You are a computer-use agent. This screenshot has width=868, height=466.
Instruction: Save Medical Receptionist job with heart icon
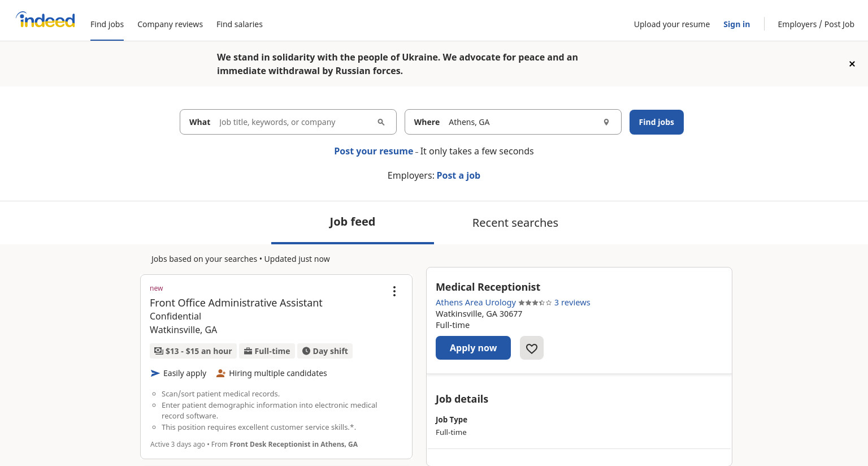531,348
